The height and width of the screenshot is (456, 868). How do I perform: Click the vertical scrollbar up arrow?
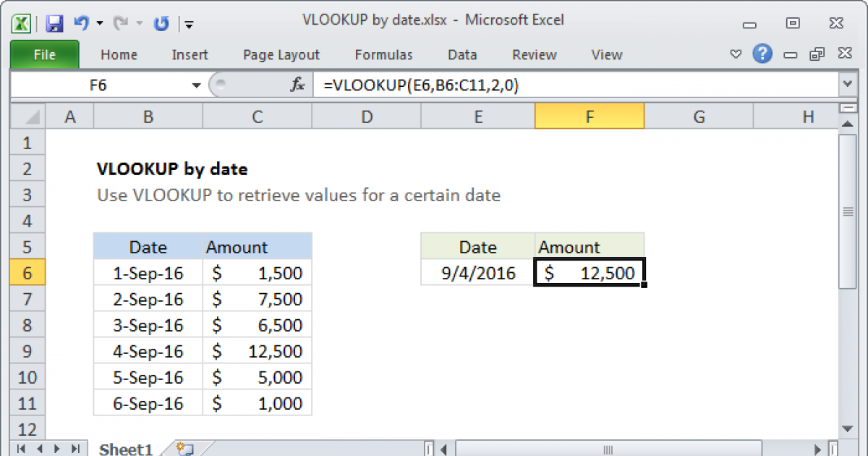pos(847,124)
